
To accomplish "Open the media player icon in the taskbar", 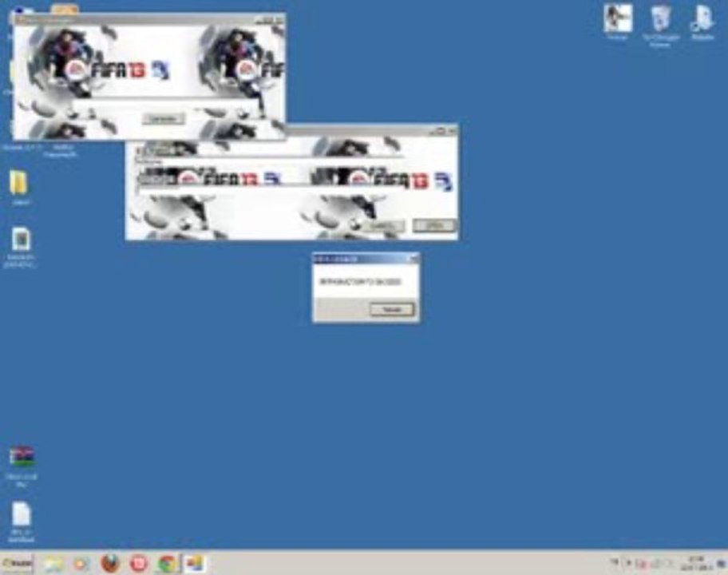I will point(81,563).
